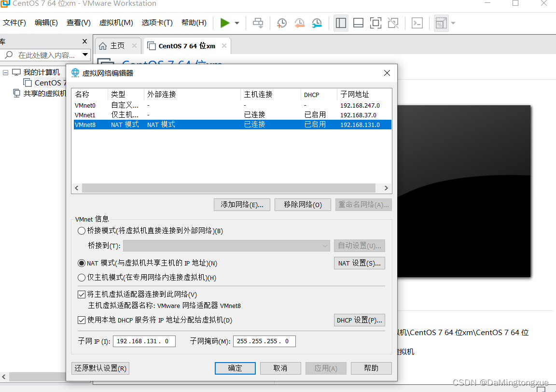Click the network list horizontal scrollbar
Screen dimensions: 556x392
pyautogui.click(x=229, y=188)
